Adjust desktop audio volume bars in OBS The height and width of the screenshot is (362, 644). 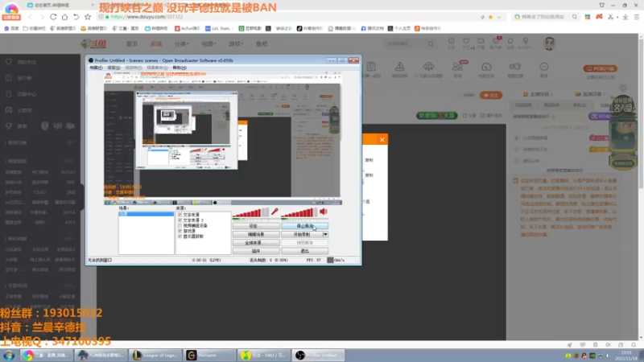tap(299, 212)
